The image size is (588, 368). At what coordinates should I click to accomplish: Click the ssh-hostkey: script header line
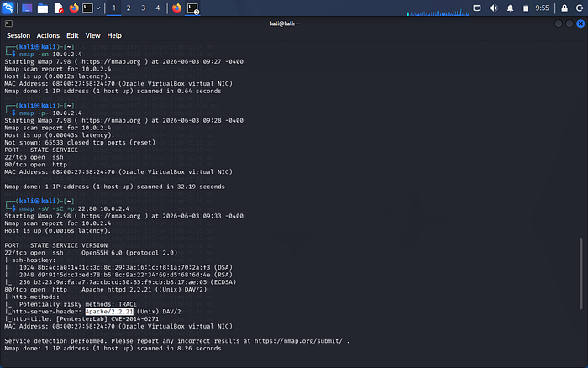(x=30, y=260)
